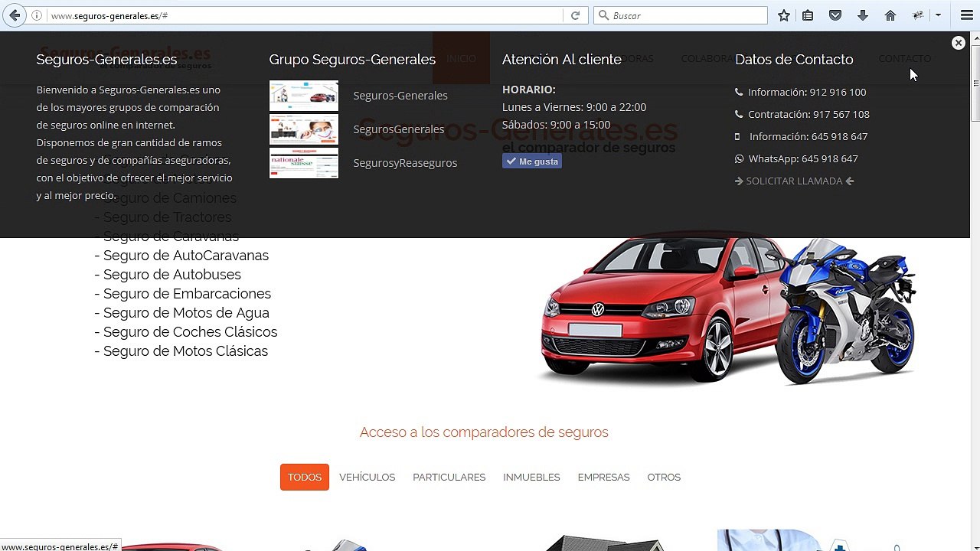Follow the Seguros-Generales group link

400,96
